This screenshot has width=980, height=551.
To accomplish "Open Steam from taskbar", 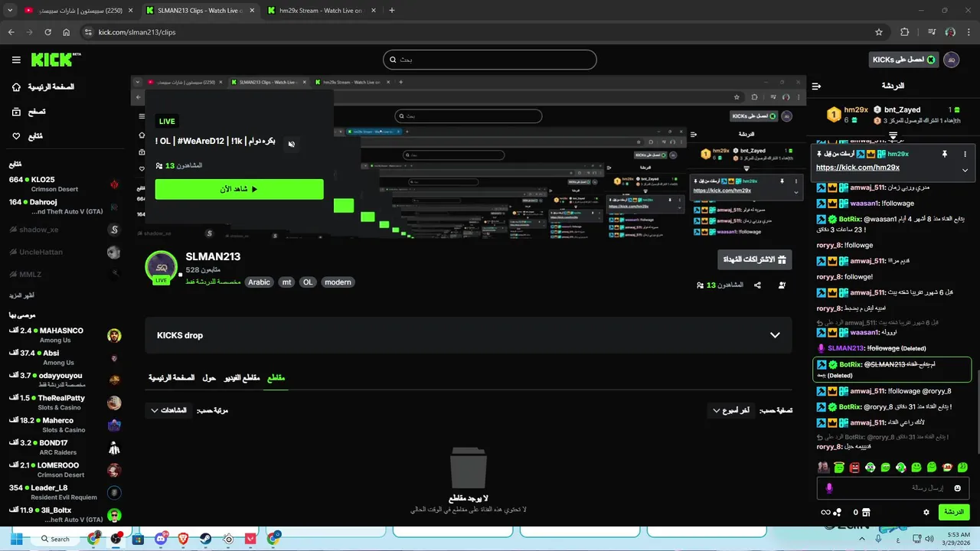I will click(206, 539).
